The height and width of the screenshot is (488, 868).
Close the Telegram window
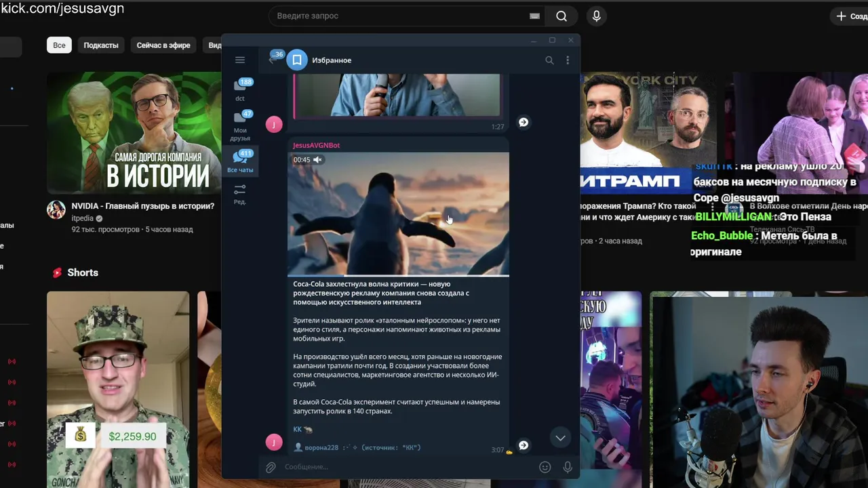[570, 41]
